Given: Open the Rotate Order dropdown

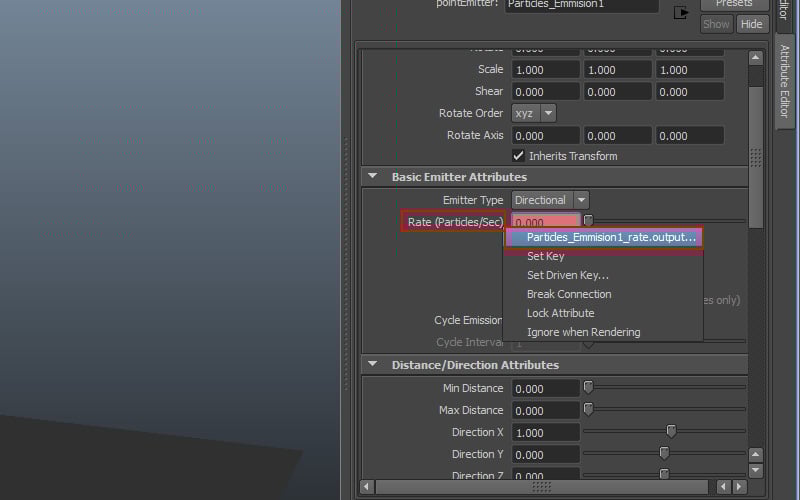Looking at the screenshot, I should [534, 113].
